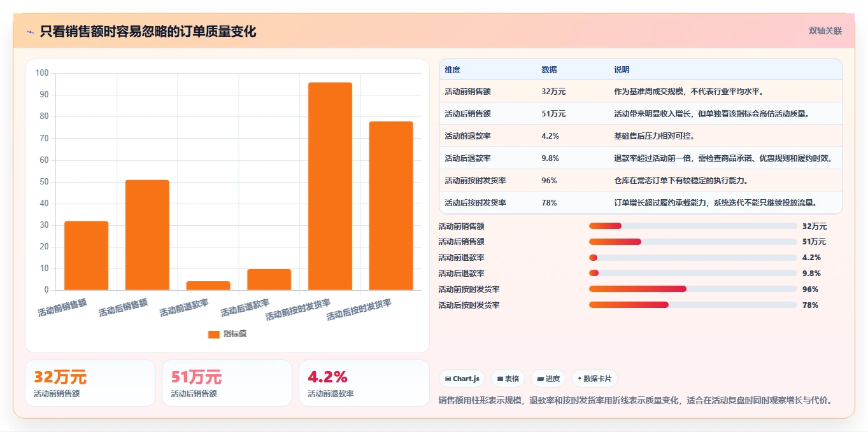868x432 pixels.
Task: Click table cell 51万元
Action: pyautogui.click(x=553, y=114)
